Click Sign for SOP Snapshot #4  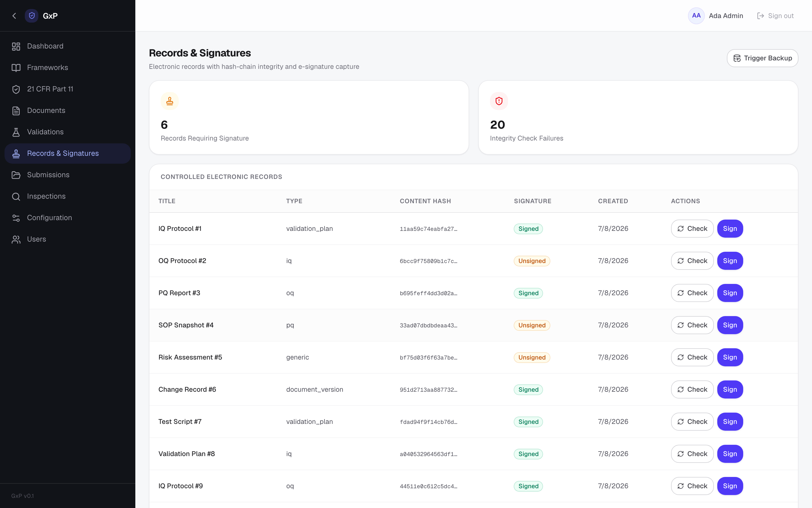click(x=730, y=325)
